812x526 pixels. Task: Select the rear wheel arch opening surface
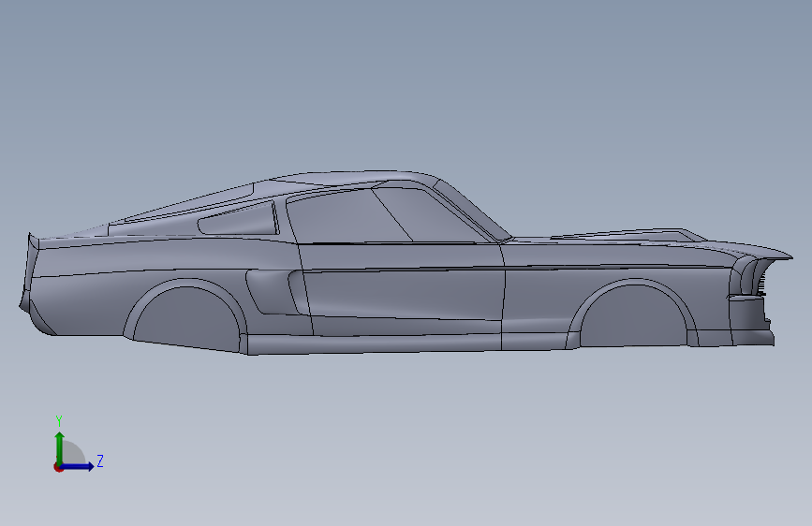pyautogui.click(x=186, y=320)
